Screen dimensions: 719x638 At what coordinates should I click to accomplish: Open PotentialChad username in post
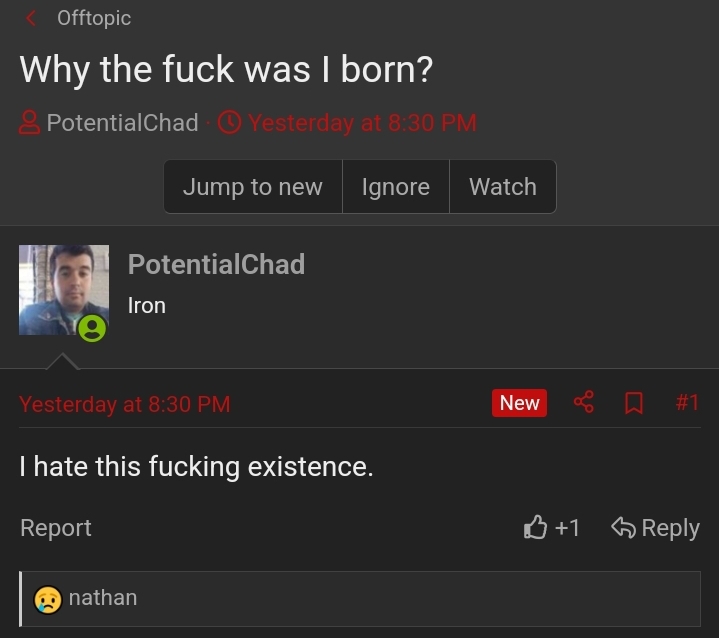coord(216,264)
